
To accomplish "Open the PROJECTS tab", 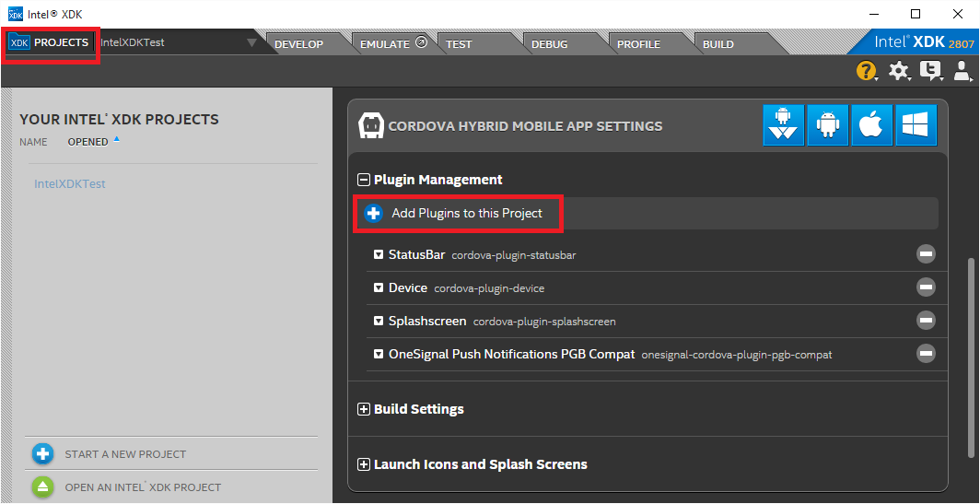I will [50, 43].
